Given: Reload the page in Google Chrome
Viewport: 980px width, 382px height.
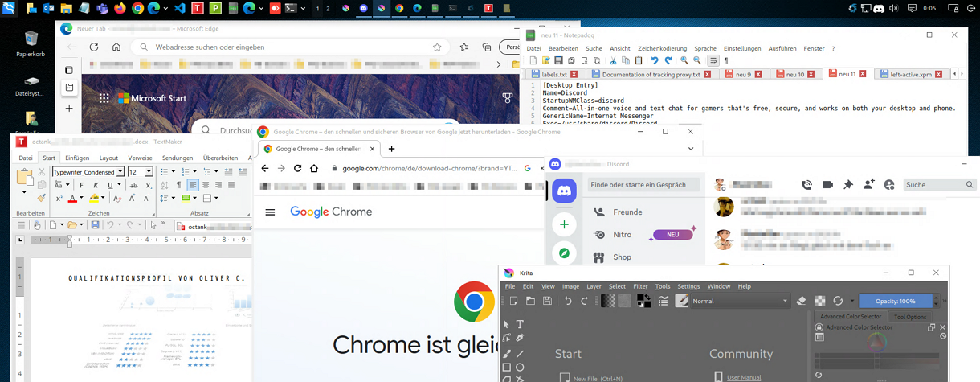Looking at the screenshot, I should click(x=298, y=168).
